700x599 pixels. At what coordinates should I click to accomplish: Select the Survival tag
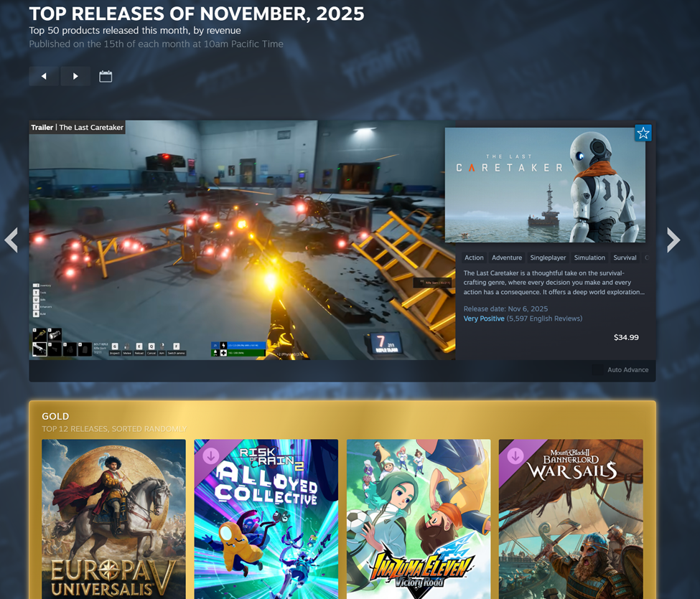625,258
